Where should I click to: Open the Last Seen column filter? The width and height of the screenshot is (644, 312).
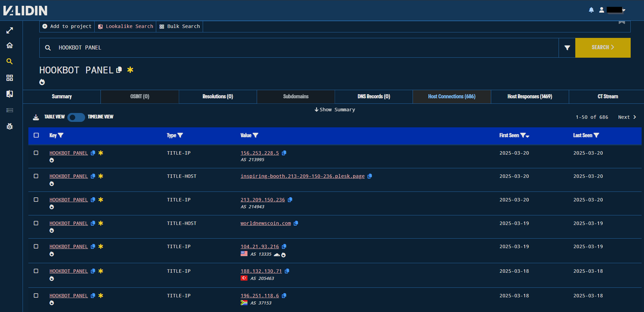(597, 136)
